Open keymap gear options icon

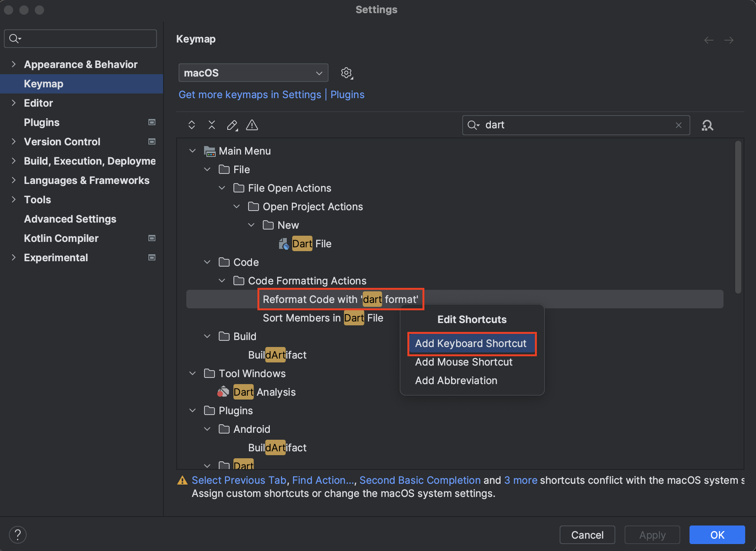pyautogui.click(x=347, y=73)
